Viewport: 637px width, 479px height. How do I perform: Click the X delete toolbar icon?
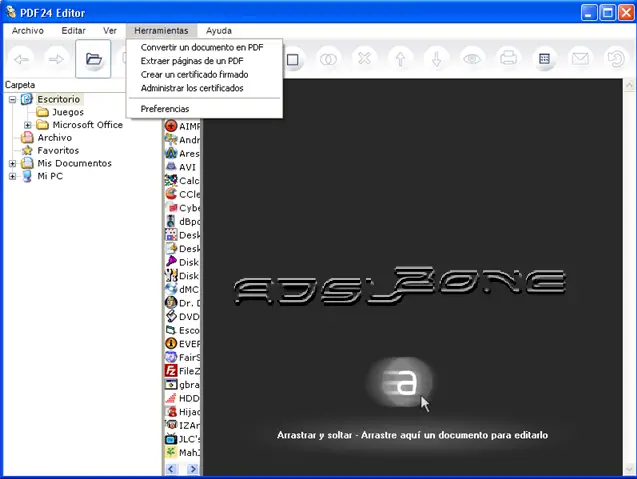point(364,59)
